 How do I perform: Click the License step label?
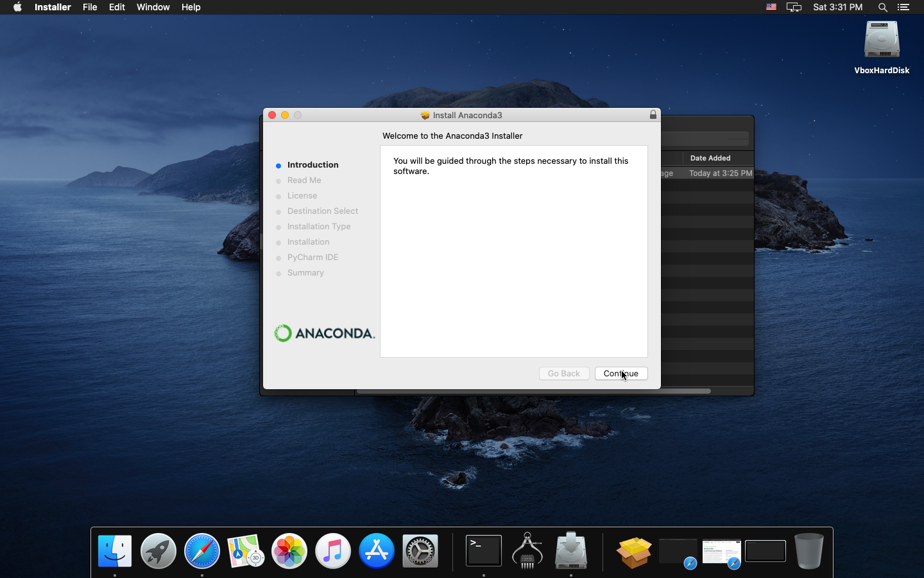point(302,196)
